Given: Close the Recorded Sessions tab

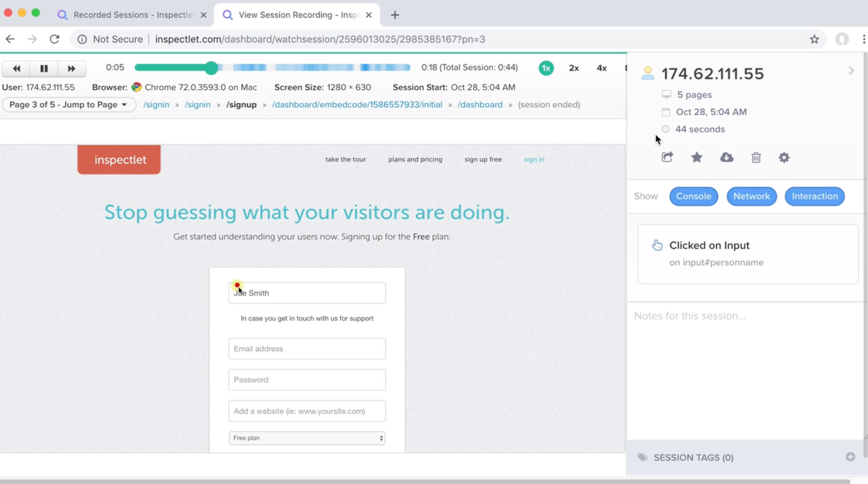Looking at the screenshot, I should click(203, 15).
